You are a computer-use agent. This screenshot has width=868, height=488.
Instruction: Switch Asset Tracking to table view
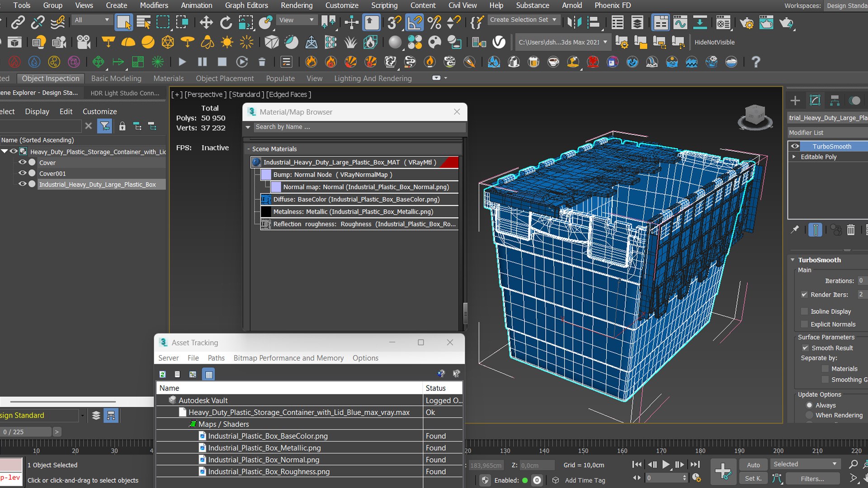(x=208, y=374)
